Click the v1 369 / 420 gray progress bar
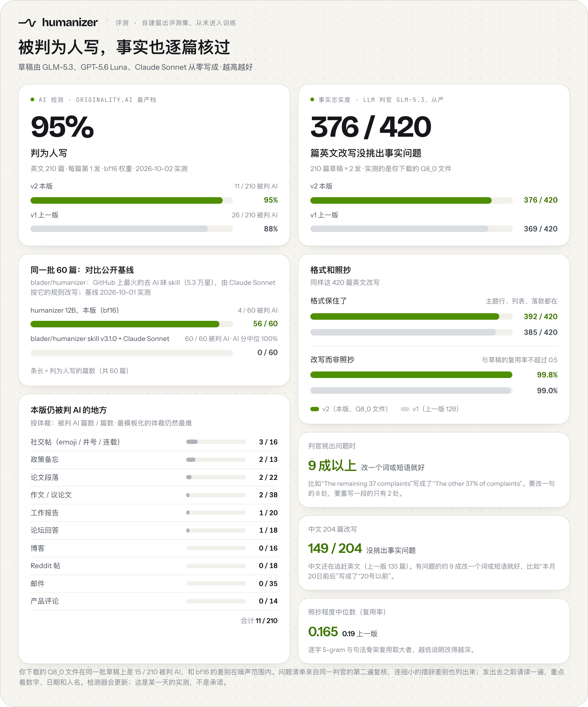588x707 pixels. 411,229
